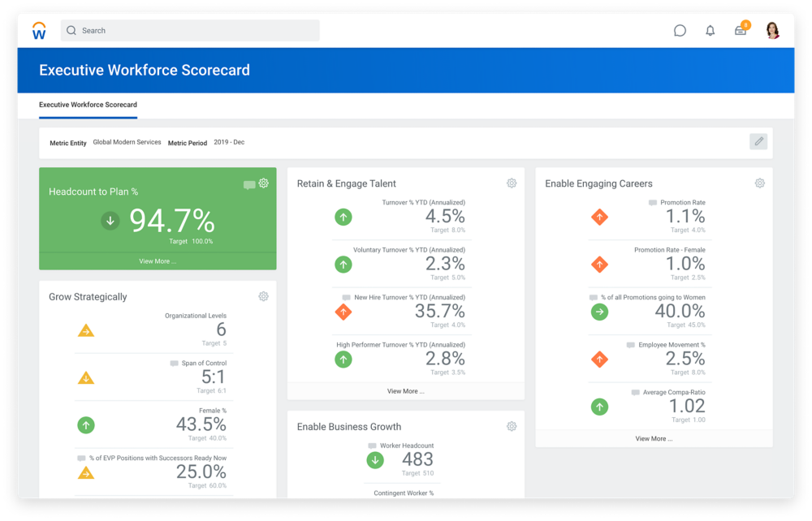Image resolution: width=812 pixels, height=521 pixels.
Task: Open the user profile avatar
Action: click(772, 31)
